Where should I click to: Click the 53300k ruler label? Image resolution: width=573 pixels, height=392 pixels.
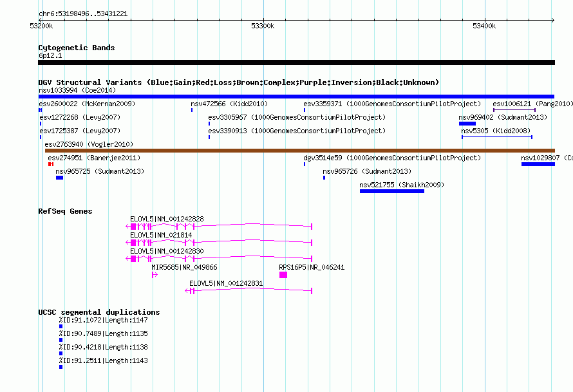click(263, 26)
